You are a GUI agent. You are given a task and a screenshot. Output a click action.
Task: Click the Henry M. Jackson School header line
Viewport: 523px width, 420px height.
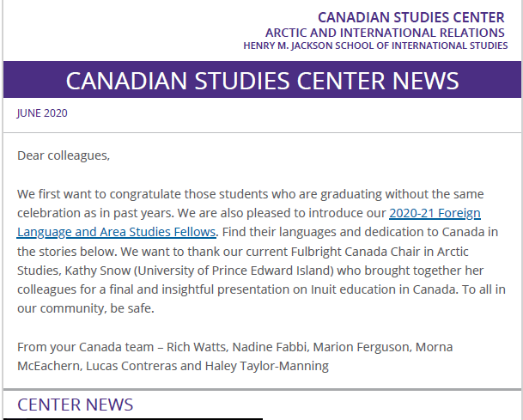[x=375, y=46]
